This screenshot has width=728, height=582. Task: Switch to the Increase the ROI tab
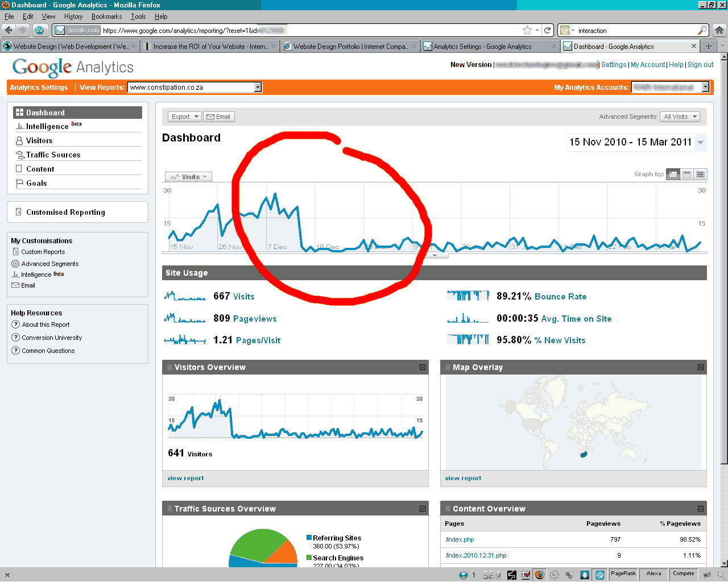click(210, 47)
